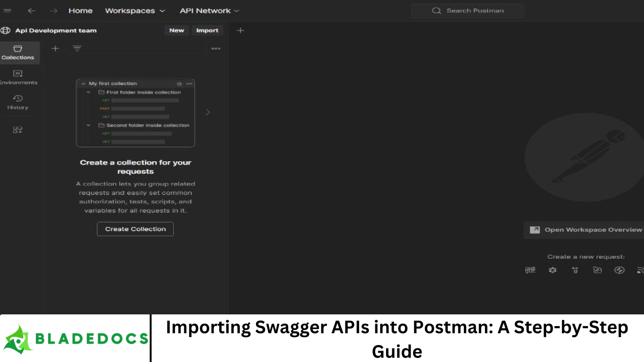Go back with the left arrow
Viewport: 644px width, 362px height.
coord(32,10)
